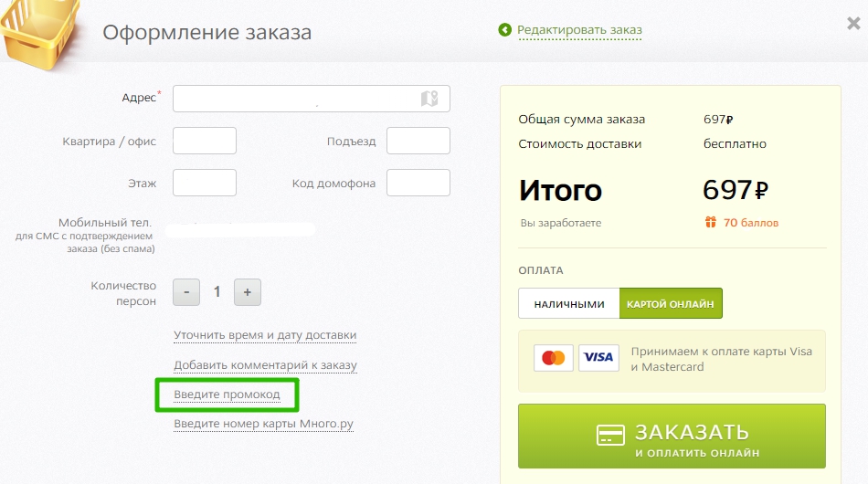Close the order dialog with X

(x=853, y=25)
